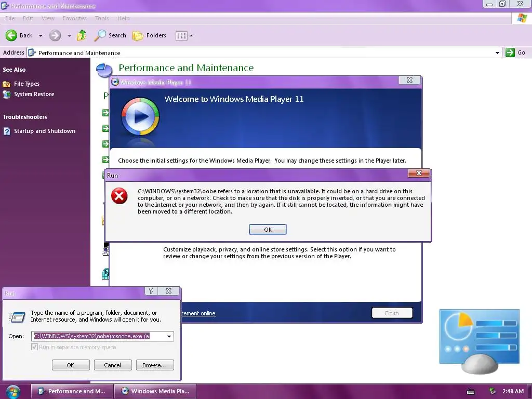Click Cancel in the Run dialog
532x399 pixels.
pos(113,365)
